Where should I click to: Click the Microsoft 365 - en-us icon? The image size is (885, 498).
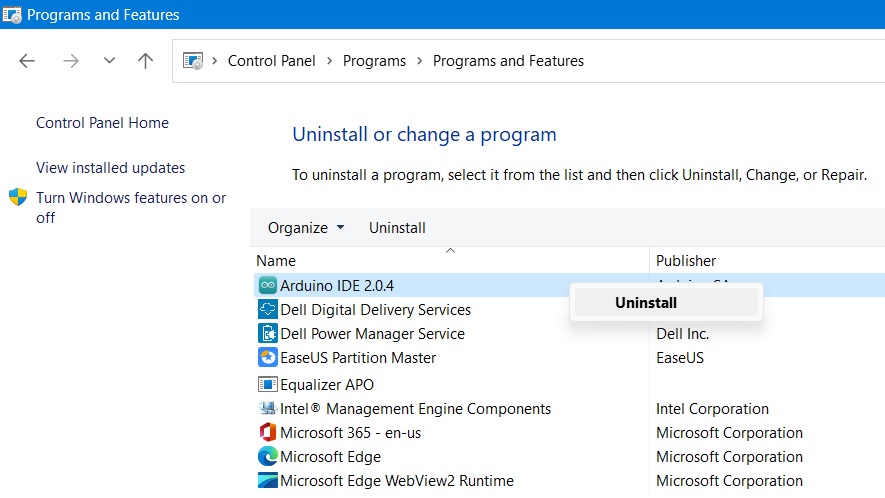[x=268, y=433]
